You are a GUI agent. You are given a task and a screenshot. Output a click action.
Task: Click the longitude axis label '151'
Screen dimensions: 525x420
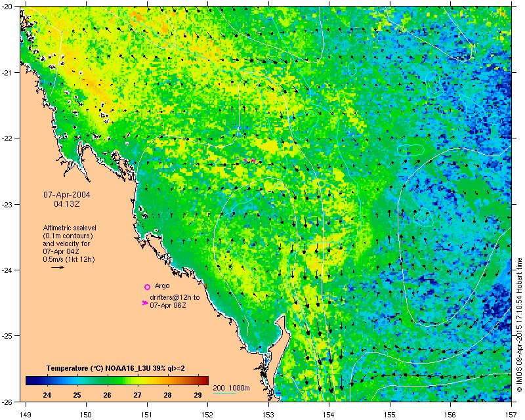147,415
